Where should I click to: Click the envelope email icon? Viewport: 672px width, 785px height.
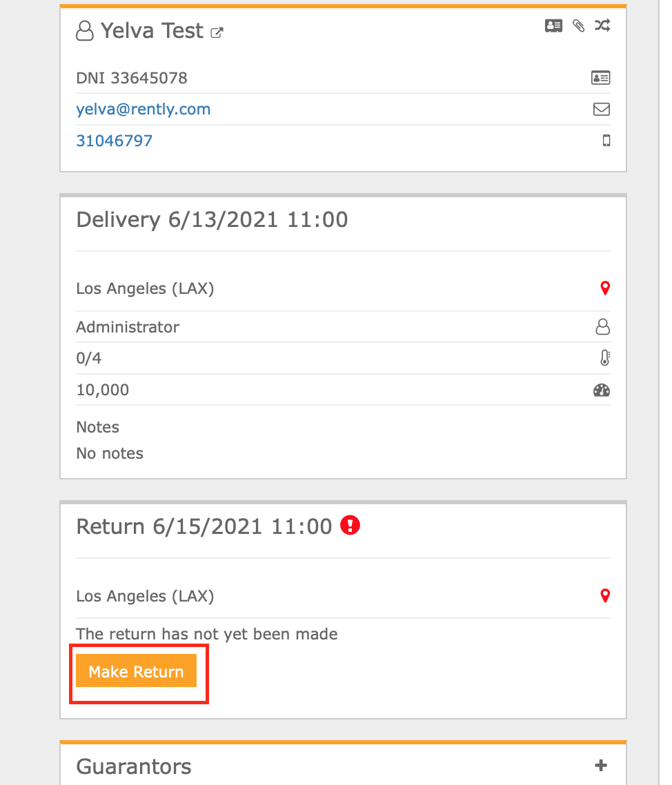pos(602,109)
